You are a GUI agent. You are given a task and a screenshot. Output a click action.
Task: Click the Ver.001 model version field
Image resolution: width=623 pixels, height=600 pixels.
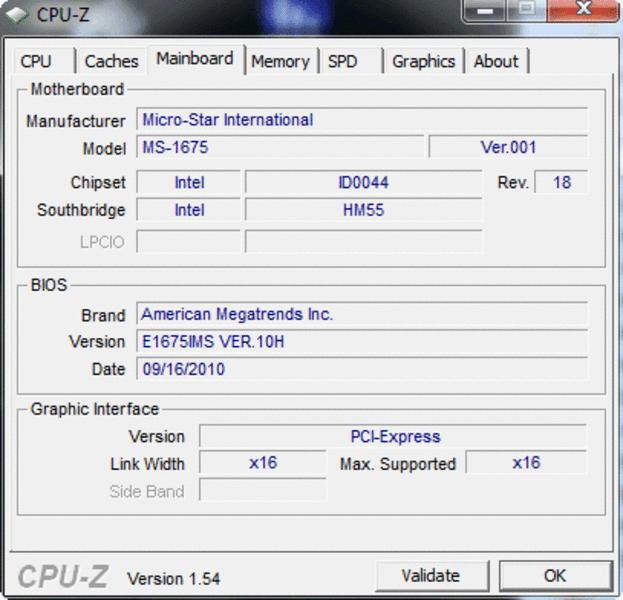pos(508,147)
